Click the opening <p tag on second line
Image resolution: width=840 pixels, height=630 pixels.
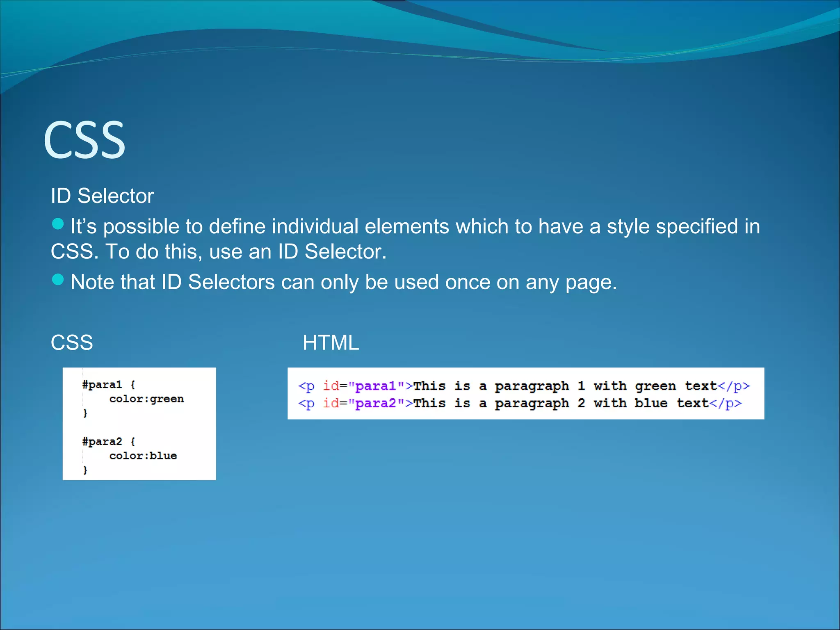pos(306,403)
